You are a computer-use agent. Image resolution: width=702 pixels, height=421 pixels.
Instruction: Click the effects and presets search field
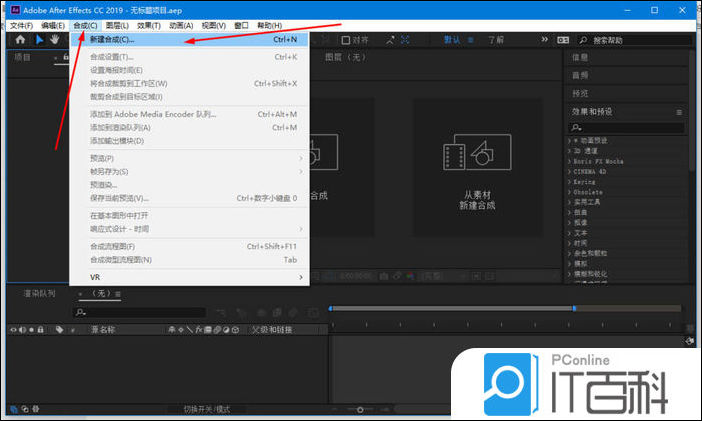point(626,128)
